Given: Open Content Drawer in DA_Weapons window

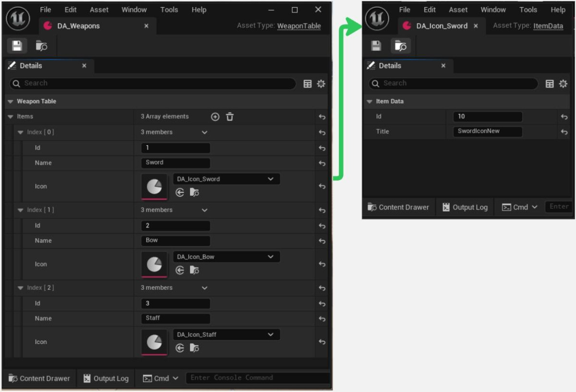Looking at the screenshot, I should pyautogui.click(x=39, y=379).
